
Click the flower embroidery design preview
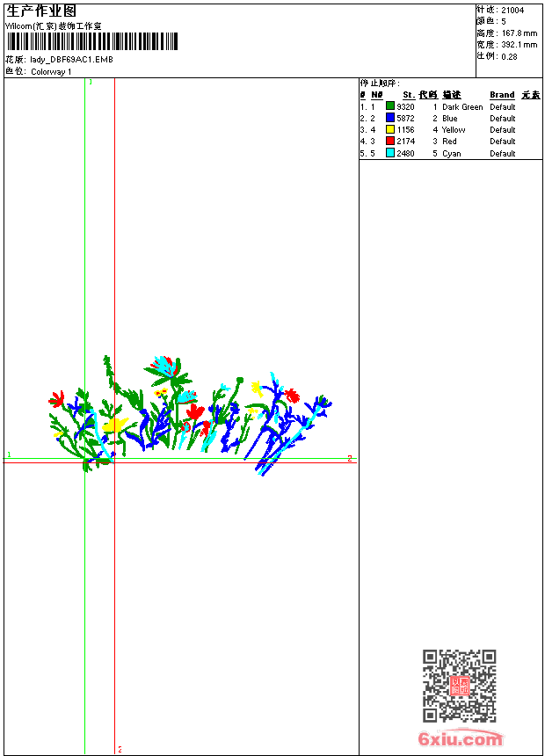pos(191,416)
